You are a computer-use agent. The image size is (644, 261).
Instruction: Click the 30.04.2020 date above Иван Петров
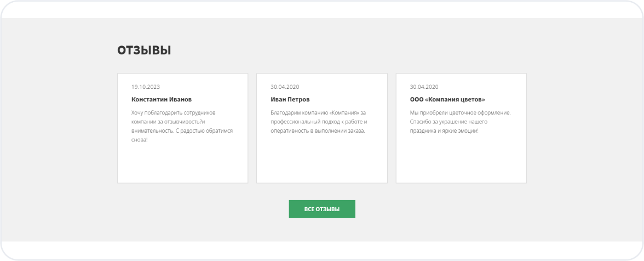point(285,87)
